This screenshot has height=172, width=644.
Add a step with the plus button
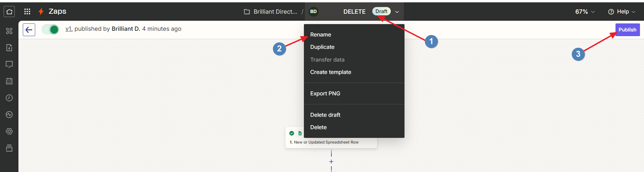pos(331,162)
